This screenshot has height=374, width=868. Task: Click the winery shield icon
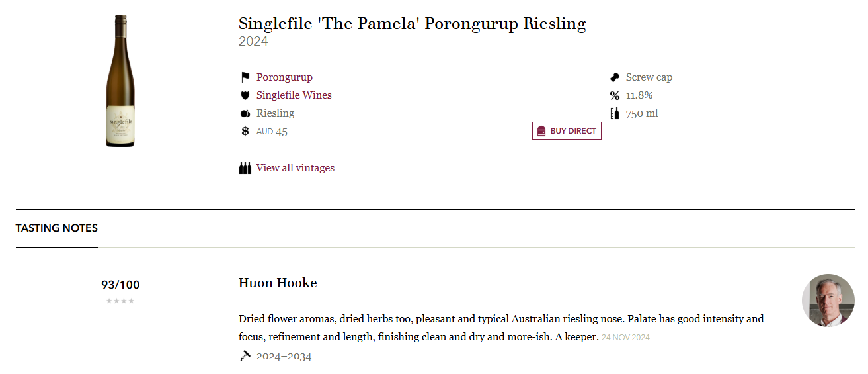point(245,95)
